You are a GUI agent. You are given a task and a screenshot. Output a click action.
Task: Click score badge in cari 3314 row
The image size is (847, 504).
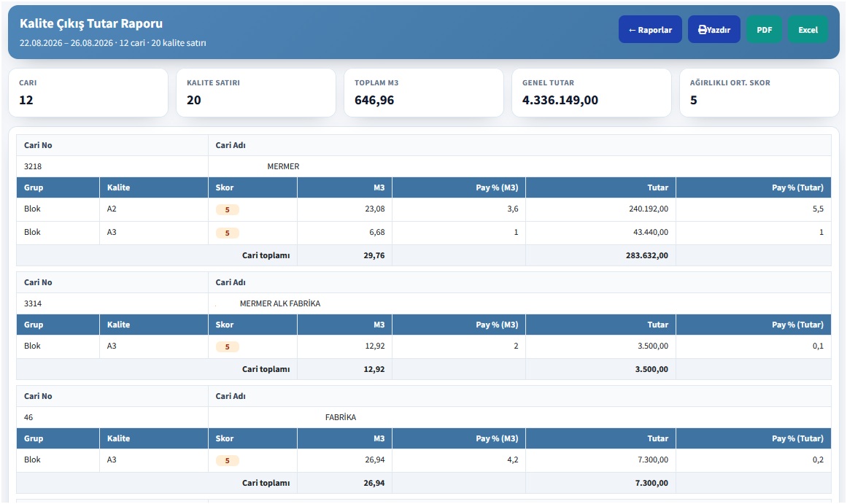(x=228, y=346)
